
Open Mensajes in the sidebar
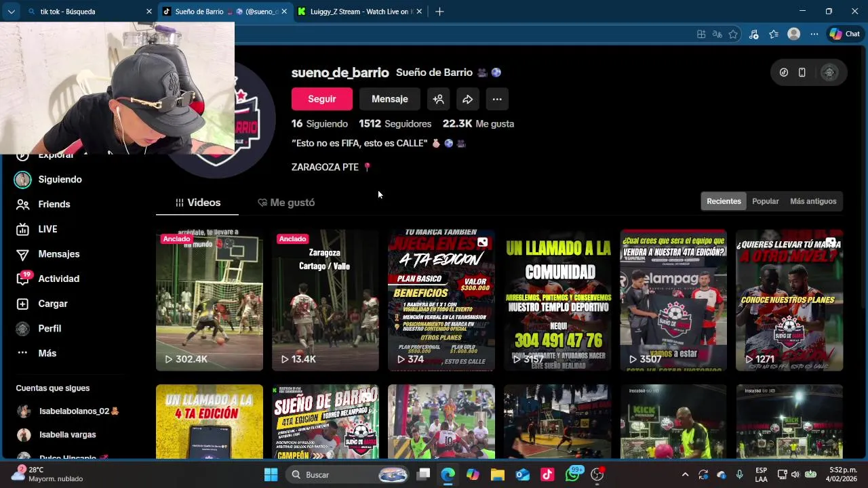[x=47, y=254]
